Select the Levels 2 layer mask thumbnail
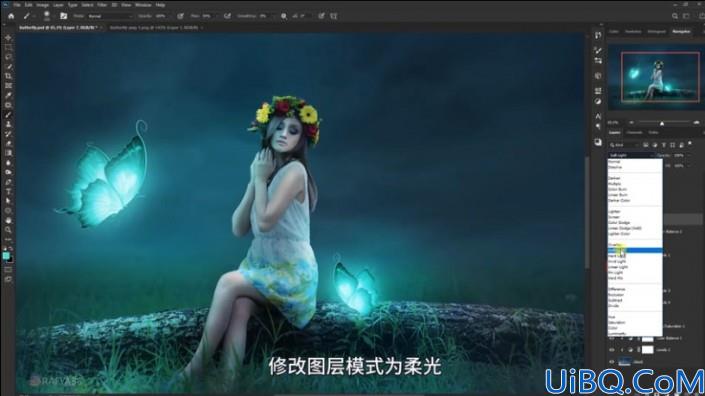This screenshot has width=705, height=396. [647, 349]
